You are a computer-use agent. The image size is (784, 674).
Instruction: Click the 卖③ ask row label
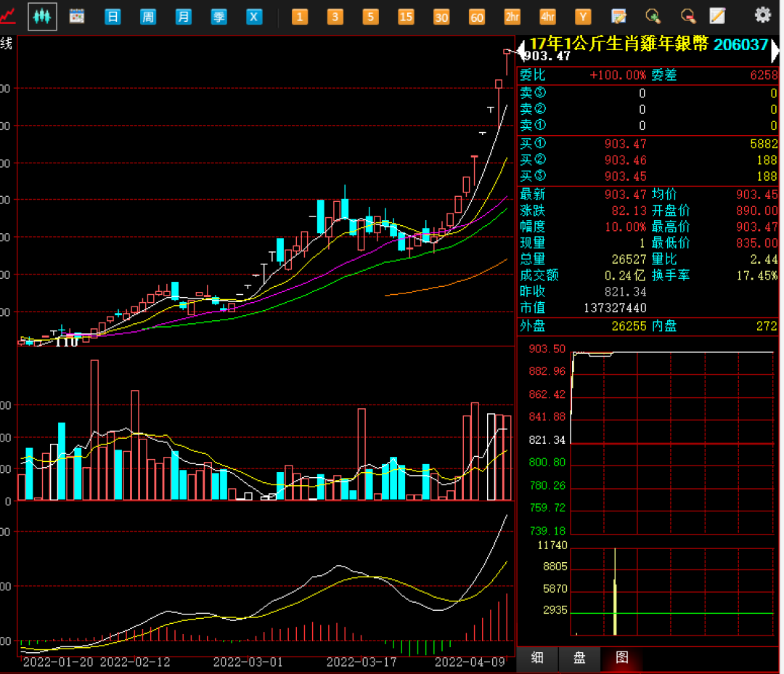pyautogui.click(x=533, y=92)
